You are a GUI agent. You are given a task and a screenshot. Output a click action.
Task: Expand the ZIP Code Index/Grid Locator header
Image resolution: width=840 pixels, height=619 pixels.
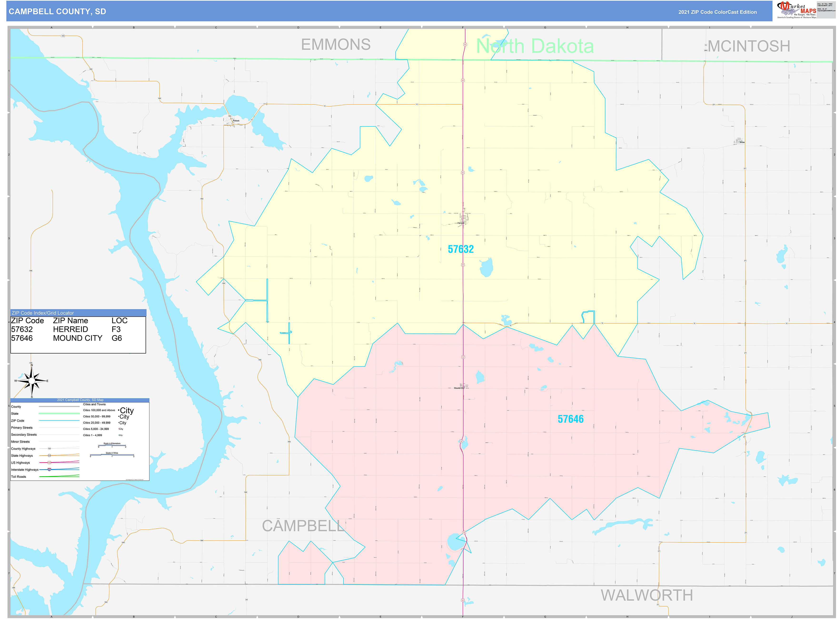(x=44, y=313)
